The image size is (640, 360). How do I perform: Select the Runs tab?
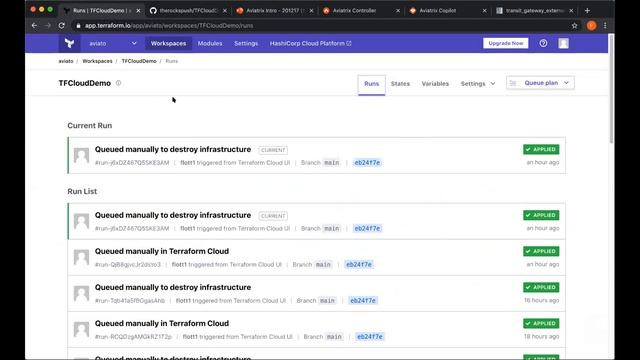(x=371, y=84)
